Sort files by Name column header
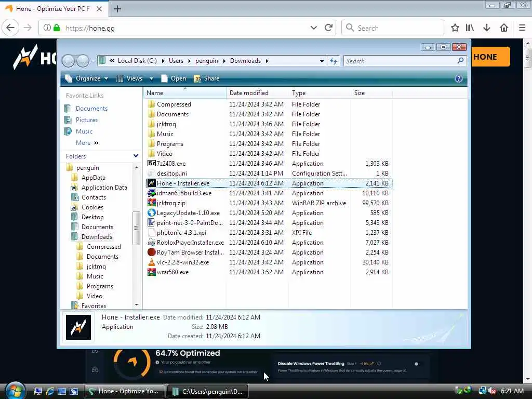532x399 pixels. pos(184,92)
